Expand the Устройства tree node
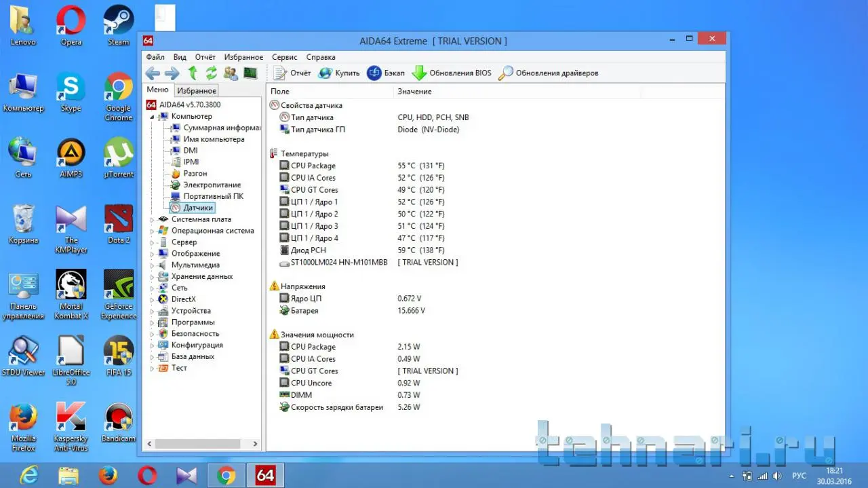 tap(152, 311)
